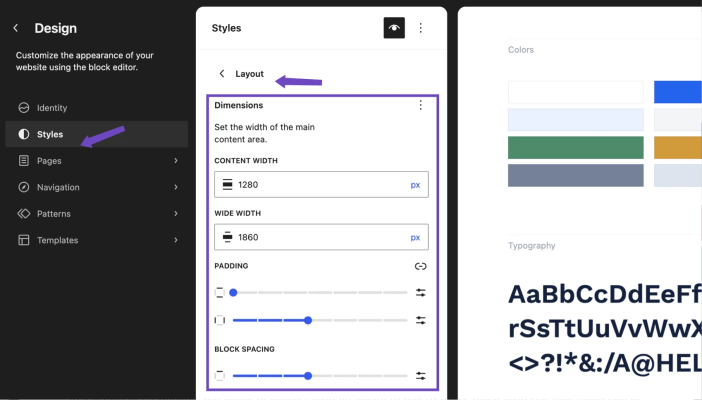Viewport: 702px width, 400px height.
Task: Click the Typography section label
Action: click(x=531, y=245)
